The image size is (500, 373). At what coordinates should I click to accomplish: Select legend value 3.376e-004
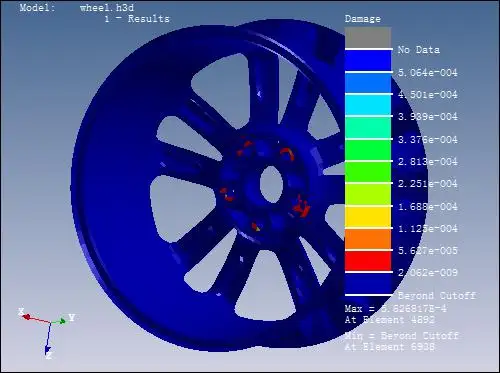[428, 140]
